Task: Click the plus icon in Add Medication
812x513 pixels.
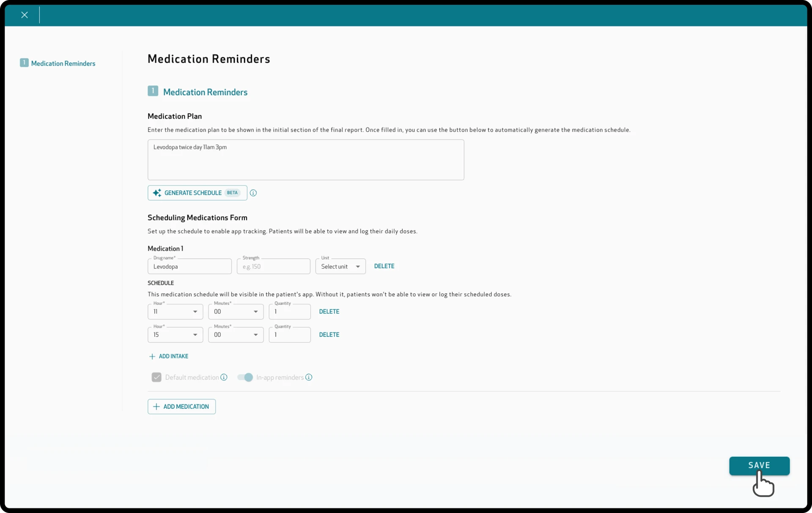Action: click(156, 407)
